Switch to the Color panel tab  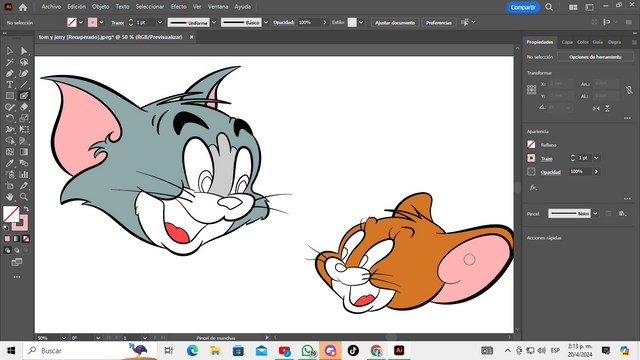[582, 42]
